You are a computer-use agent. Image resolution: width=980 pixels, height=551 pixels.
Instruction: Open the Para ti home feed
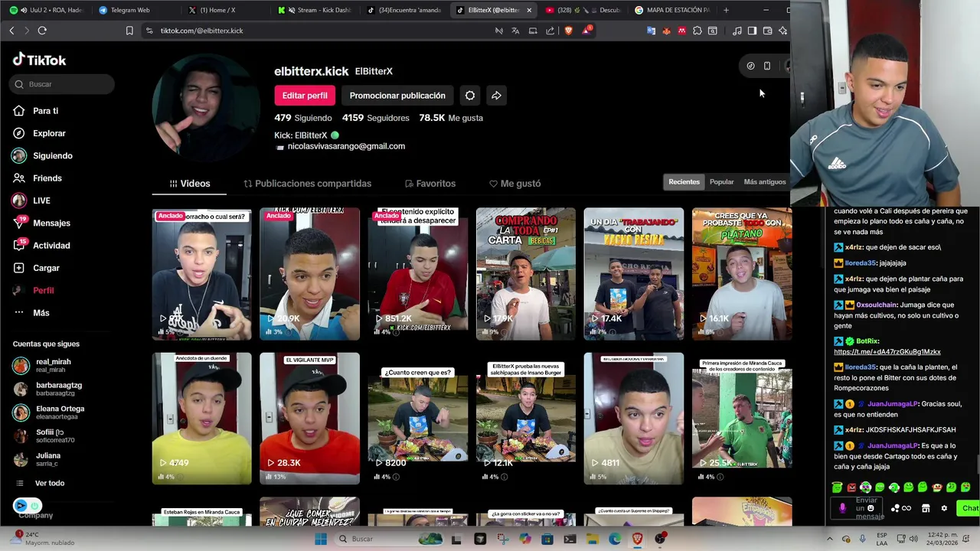point(45,111)
